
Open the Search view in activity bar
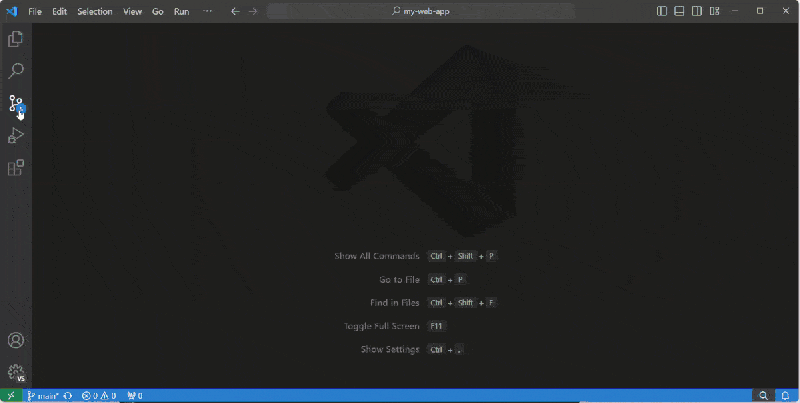(16, 71)
